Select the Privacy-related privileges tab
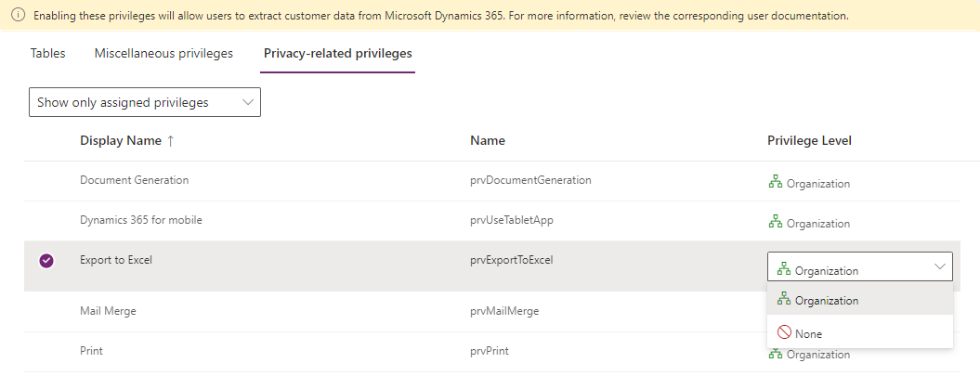 [x=337, y=54]
